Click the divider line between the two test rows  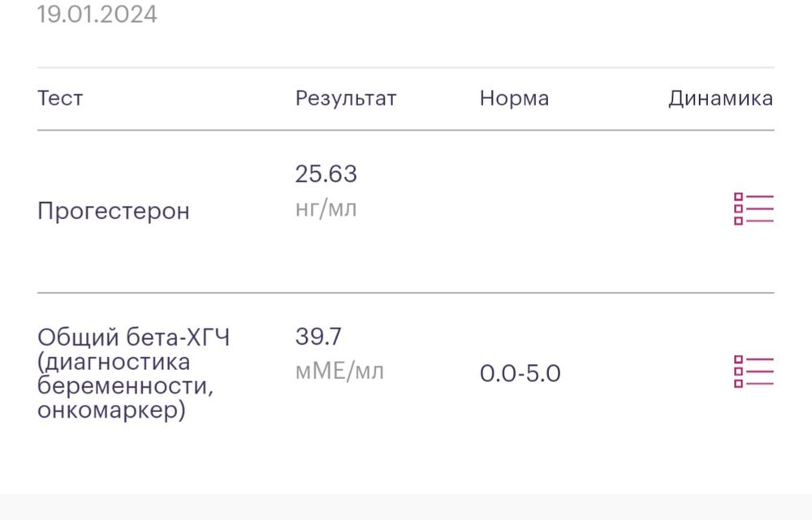[406, 293]
